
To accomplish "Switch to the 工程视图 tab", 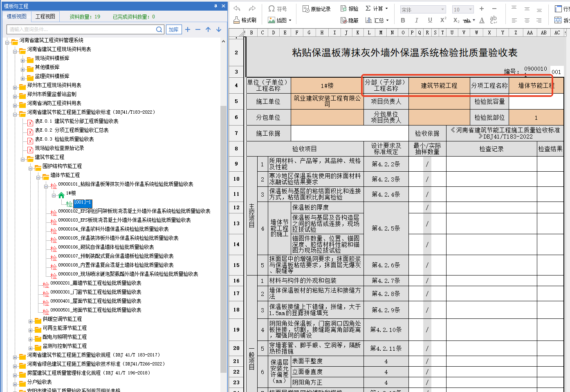I will [x=45, y=16].
